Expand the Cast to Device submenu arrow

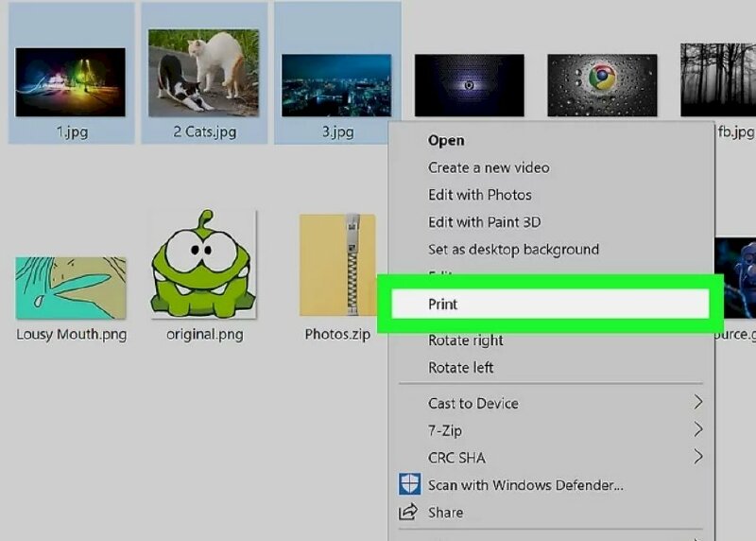[698, 403]
